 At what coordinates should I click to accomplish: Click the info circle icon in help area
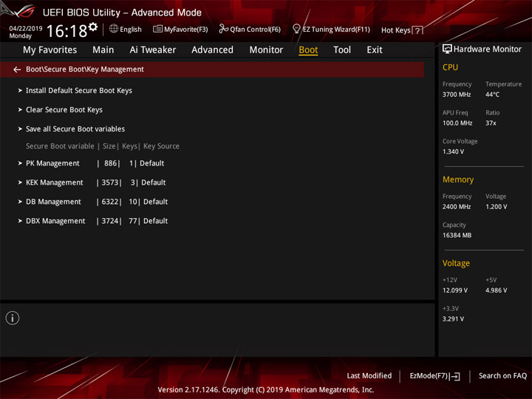(x=13, y=318)
